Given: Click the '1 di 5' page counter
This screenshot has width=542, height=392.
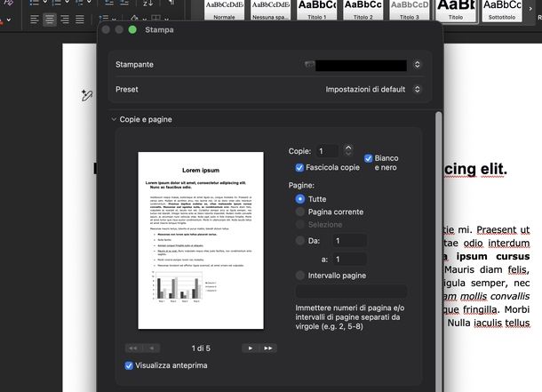Looking at the screenshot, I should click(x=201, y=348).
